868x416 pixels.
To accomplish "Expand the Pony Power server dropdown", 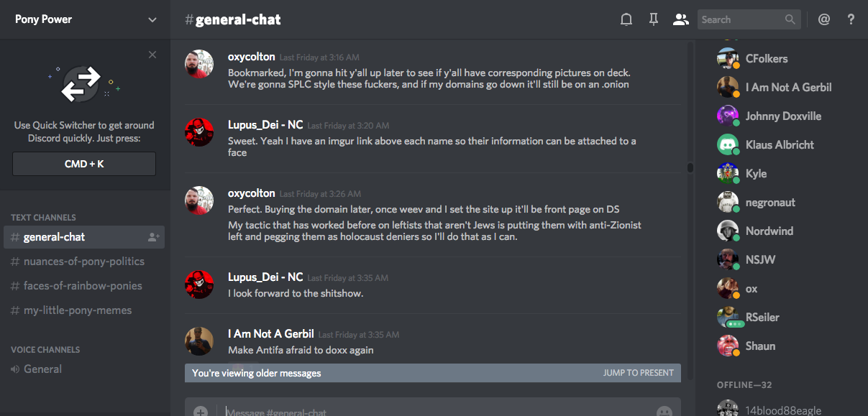I will click(x=152, y=19).
